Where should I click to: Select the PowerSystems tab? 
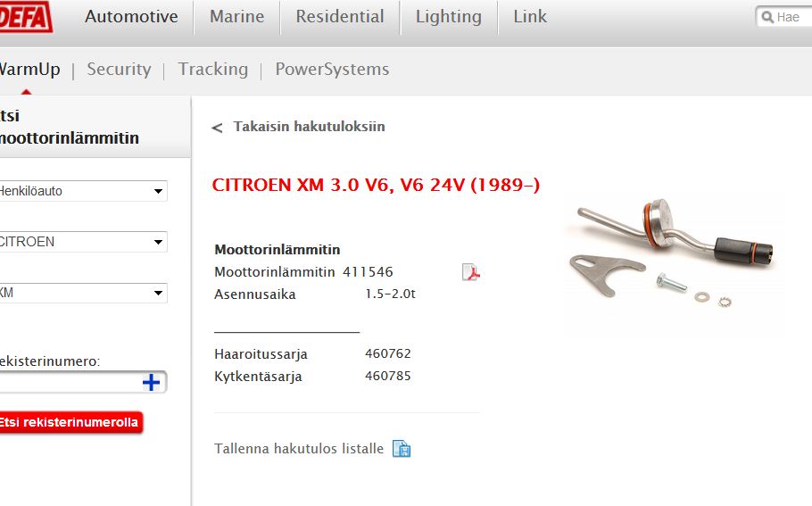pos(332,70)
